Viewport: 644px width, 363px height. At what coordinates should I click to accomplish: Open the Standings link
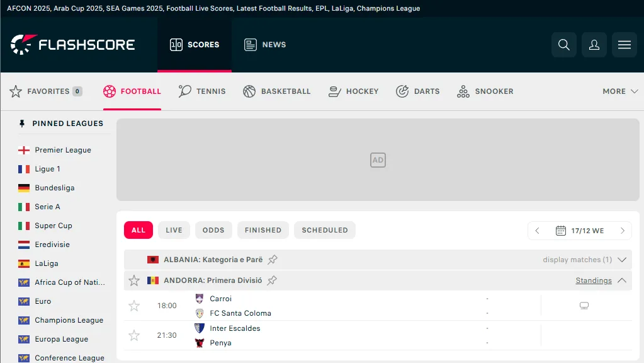593,280
